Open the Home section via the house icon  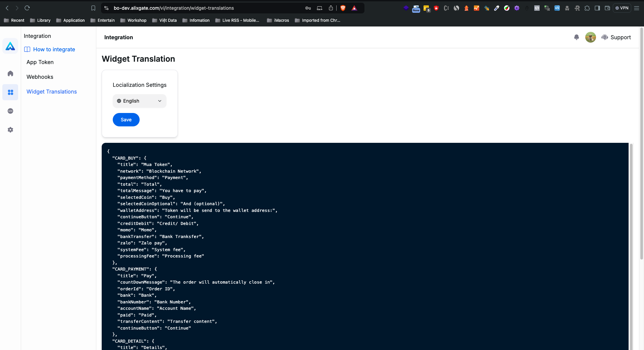[10, 73]
